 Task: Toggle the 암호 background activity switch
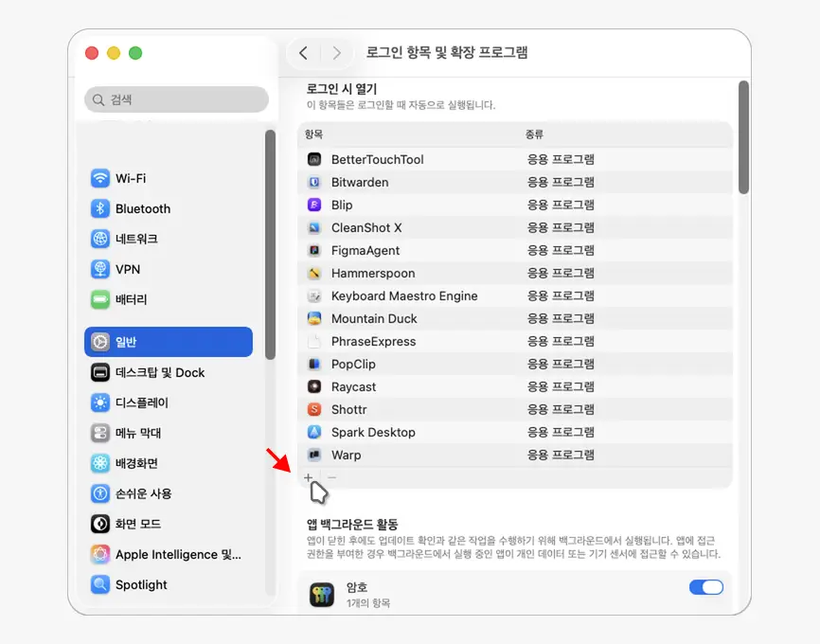[706, 587]
